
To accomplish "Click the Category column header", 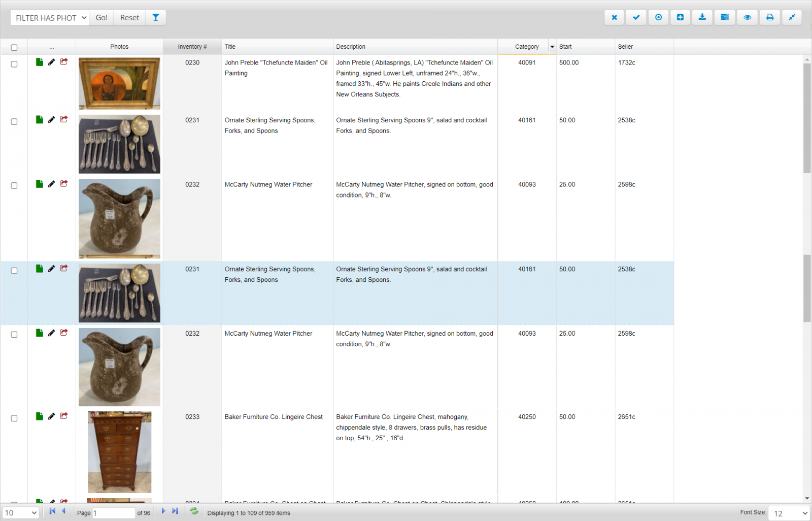I will pos(526,47).
